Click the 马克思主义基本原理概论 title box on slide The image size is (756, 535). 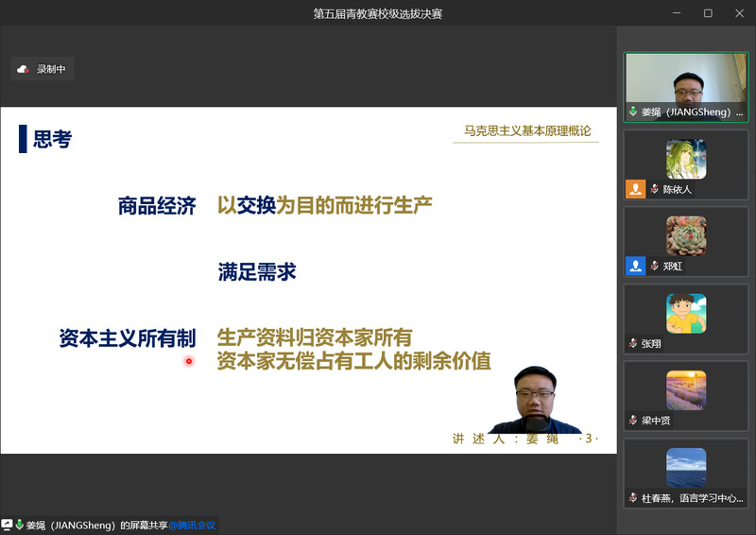(526, 131)
